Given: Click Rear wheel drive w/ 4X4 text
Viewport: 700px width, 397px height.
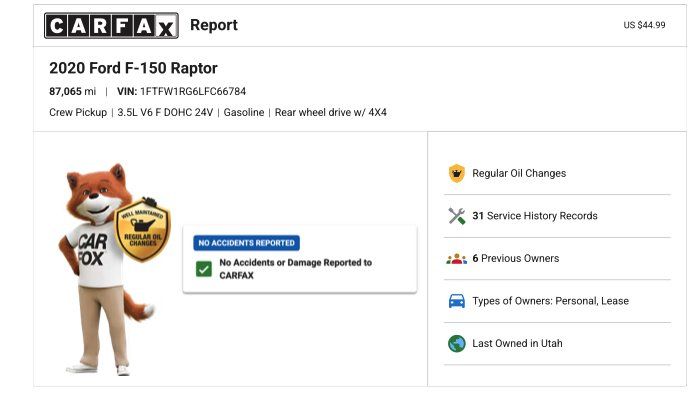Looking at the screenshot, I should pyautogui.click(x=331, y=113).
